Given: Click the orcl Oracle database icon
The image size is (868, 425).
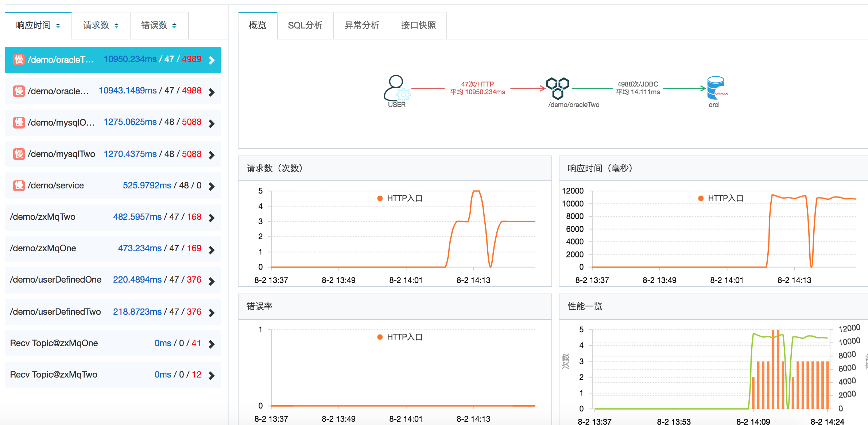Looking at the screenshot, I should coord(717,88).
